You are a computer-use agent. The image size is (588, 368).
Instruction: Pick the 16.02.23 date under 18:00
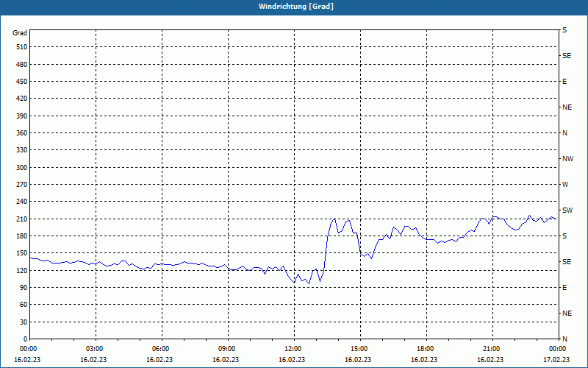pyautogui.click(x=424, y=359)
